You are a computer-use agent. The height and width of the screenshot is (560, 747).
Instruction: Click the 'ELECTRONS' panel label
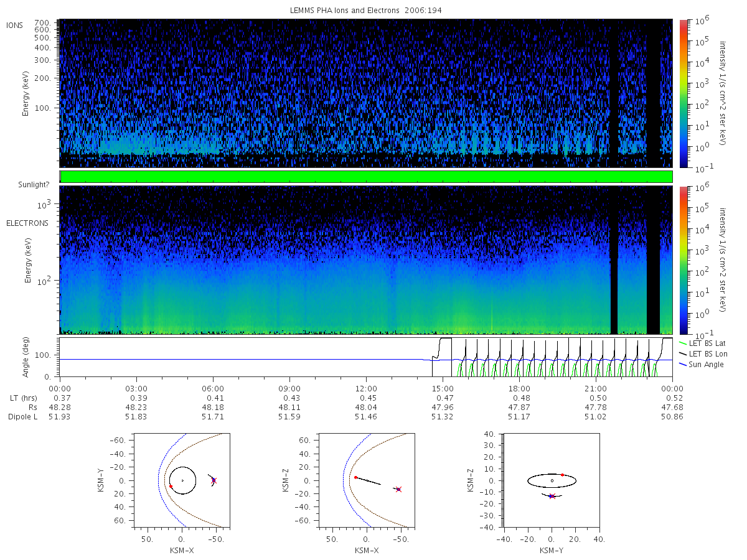(27, 223)
